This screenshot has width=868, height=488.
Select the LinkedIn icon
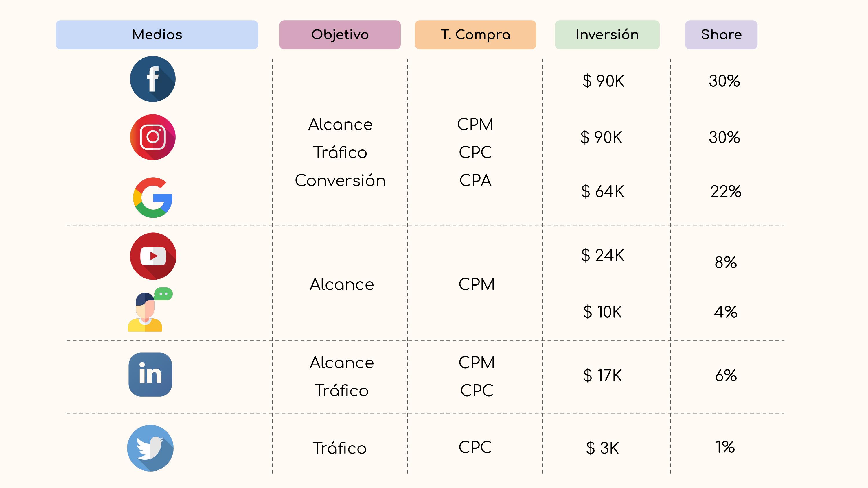[150, 374]
